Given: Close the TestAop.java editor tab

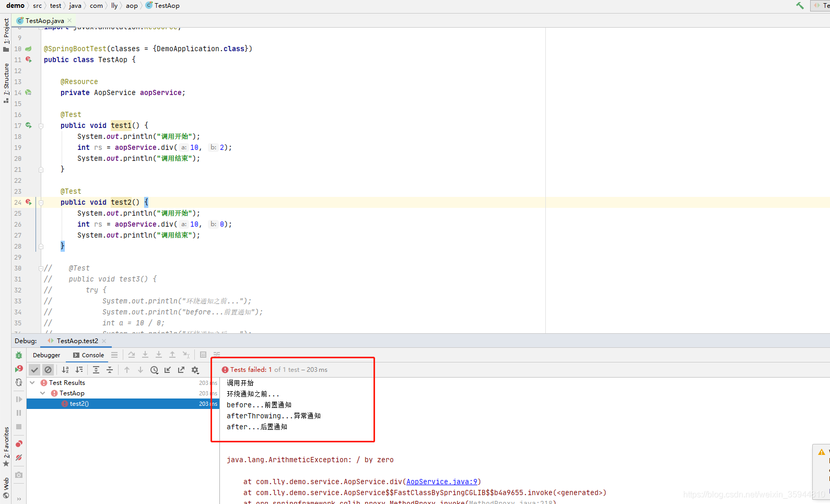Looking at the screenshot, I should (69, 21).
